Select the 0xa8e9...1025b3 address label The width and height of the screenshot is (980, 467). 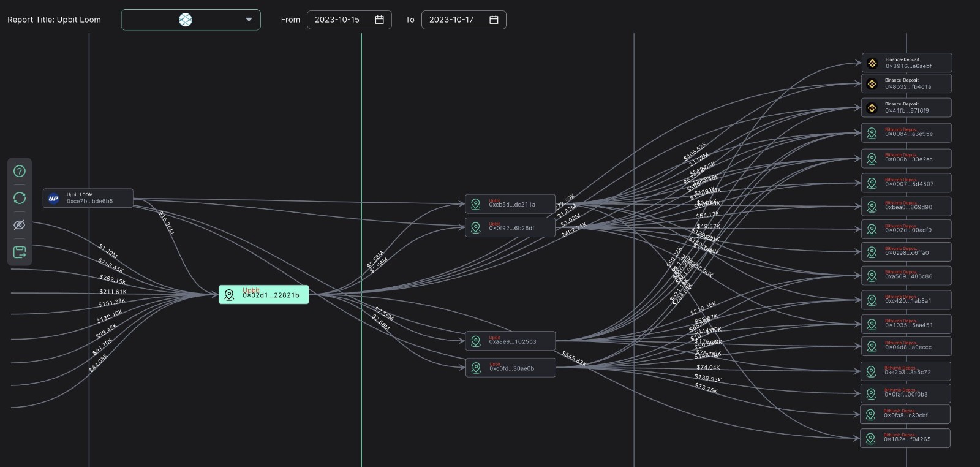point(513,341)
